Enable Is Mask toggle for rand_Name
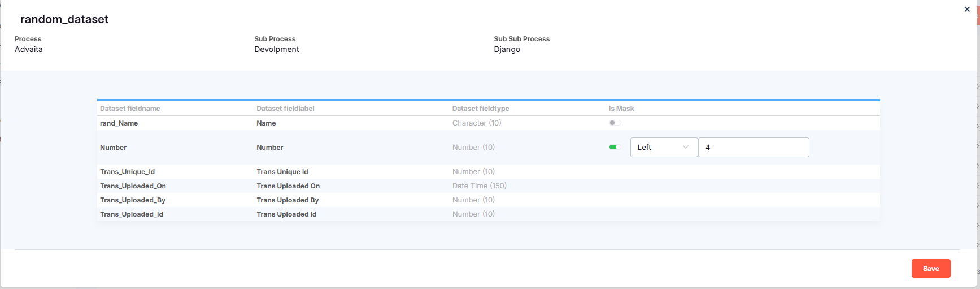This screenshot has height=289, width=980. pos(615,123)
